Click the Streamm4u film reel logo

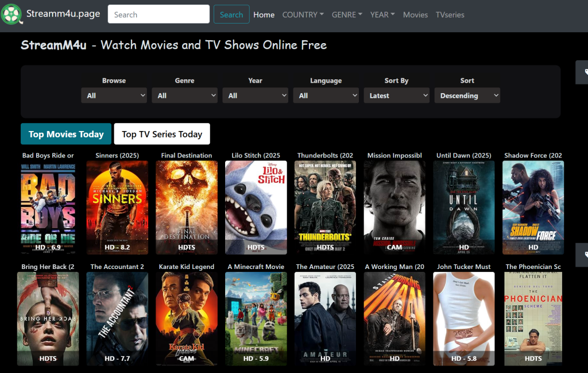pyautogui.click(x=11, y=14)
